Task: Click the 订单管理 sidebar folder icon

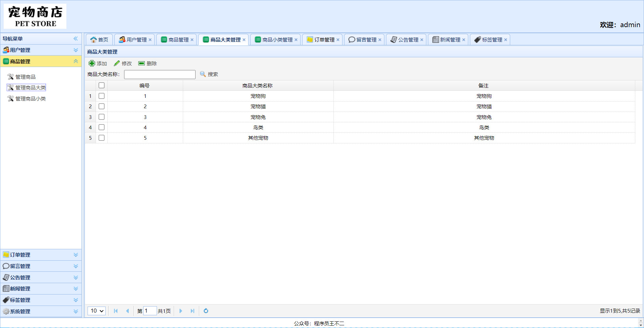Action: click(x=6, y=255)
